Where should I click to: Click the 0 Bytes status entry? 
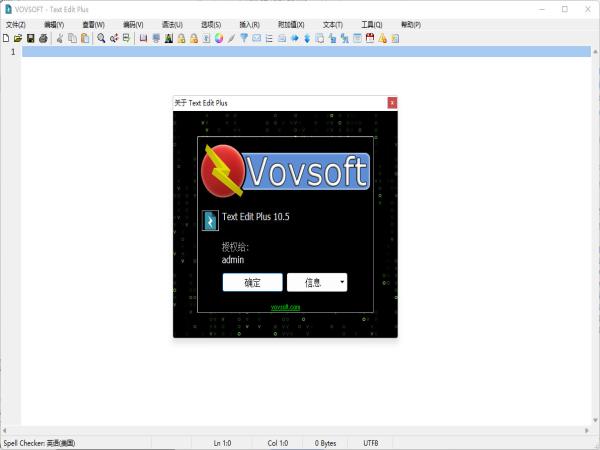pos(325,443)
